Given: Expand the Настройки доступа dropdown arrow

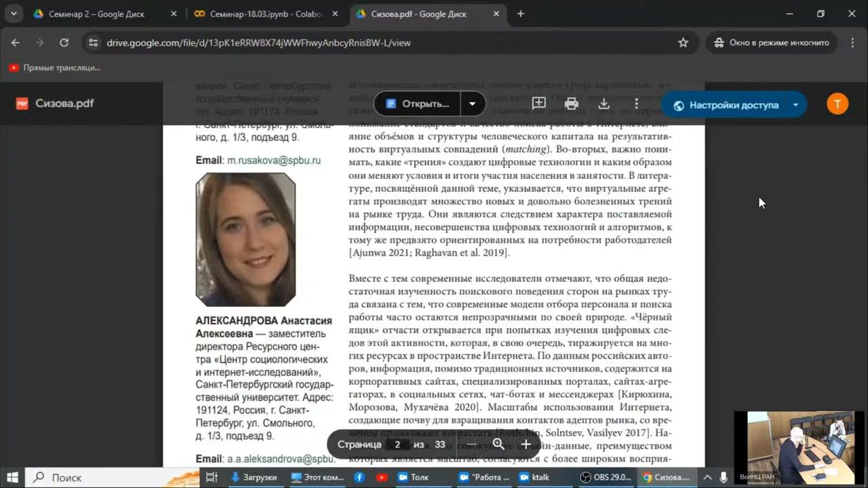Looking at the screenshot, I should tap(795, 105).
